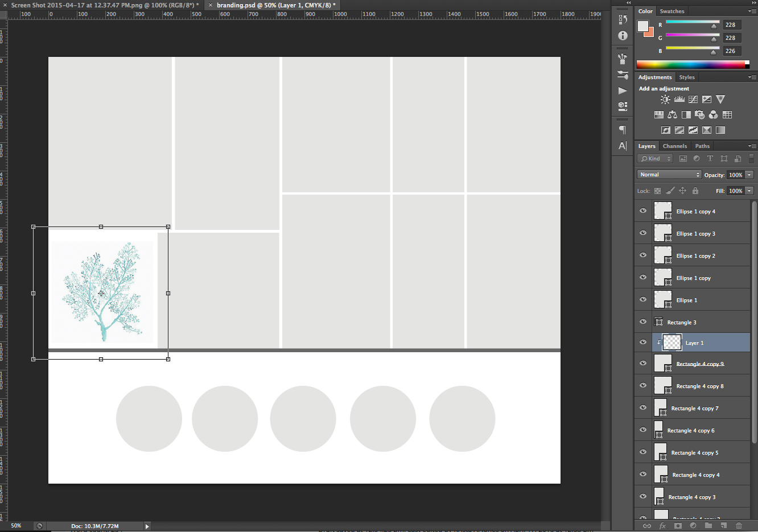Select the Brightness/Contrast adjustment icon
The height and width of the screenshot is (532, 758).
click(665, 99)
